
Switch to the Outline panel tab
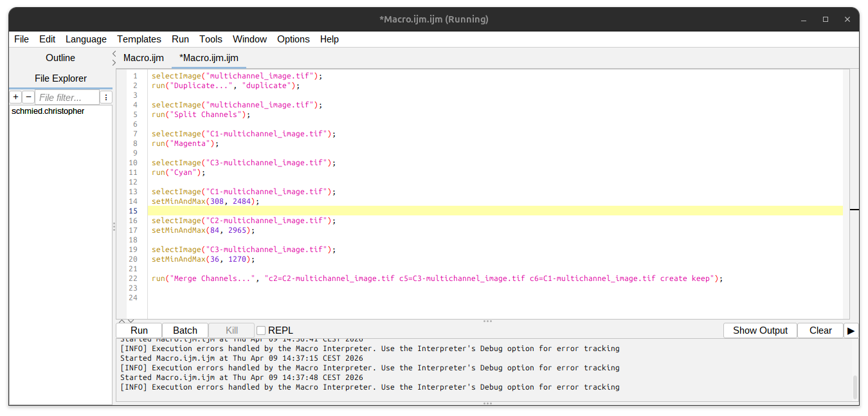(60, 58)
